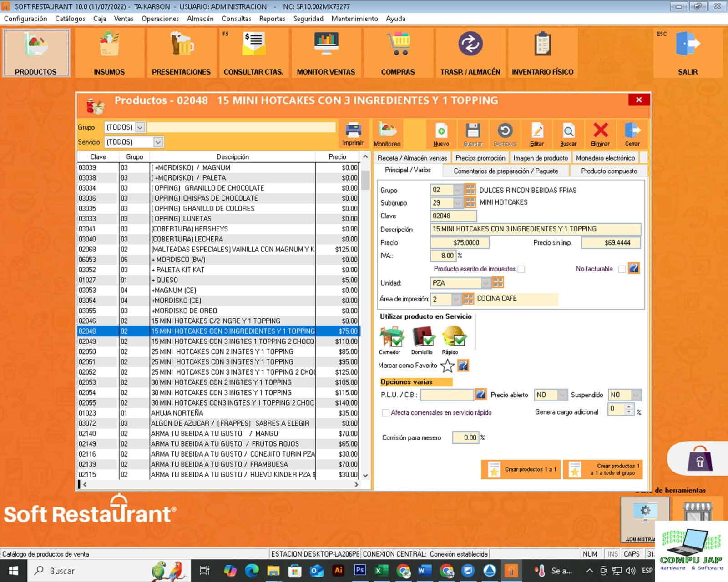Open the Subgrupo 29 dropdown
The height and width of the screenshot is (582, 728).
458,202
